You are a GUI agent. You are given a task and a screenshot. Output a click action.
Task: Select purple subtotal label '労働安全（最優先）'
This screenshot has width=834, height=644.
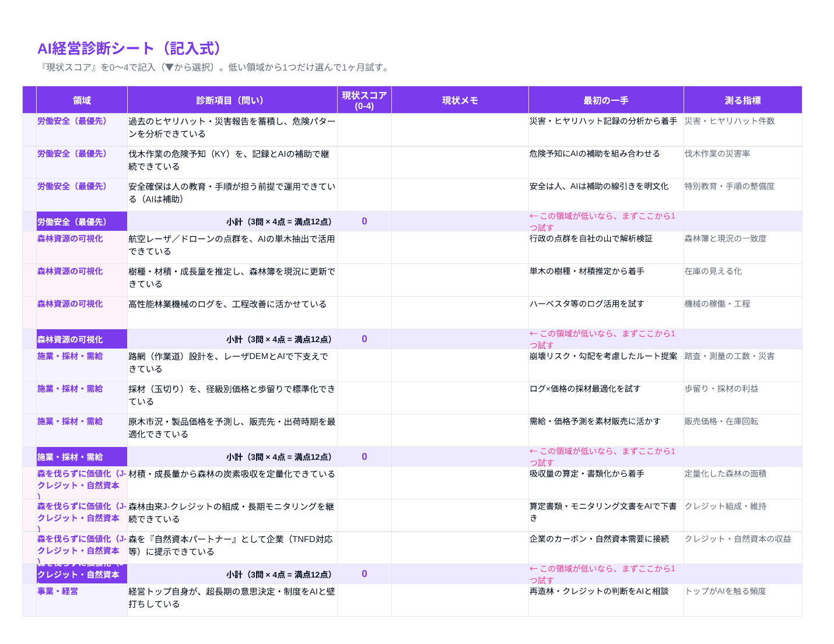[82, 221]
